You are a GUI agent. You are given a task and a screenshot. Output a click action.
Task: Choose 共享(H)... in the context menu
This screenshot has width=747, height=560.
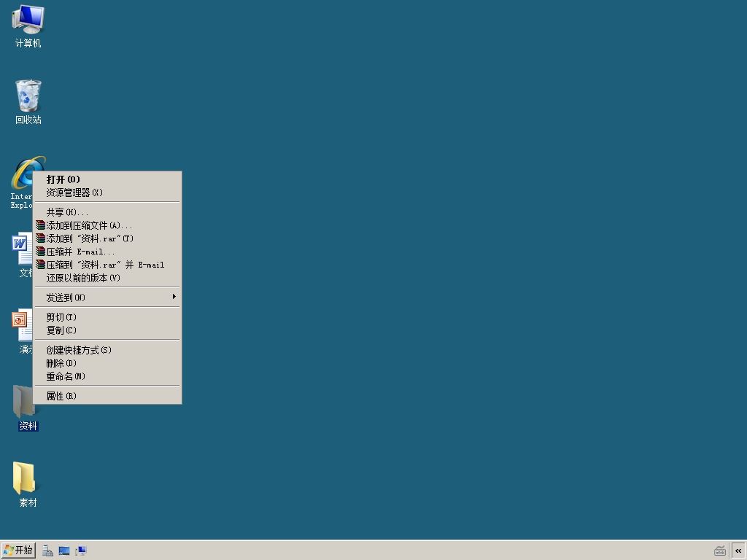[x=107, y=212]
